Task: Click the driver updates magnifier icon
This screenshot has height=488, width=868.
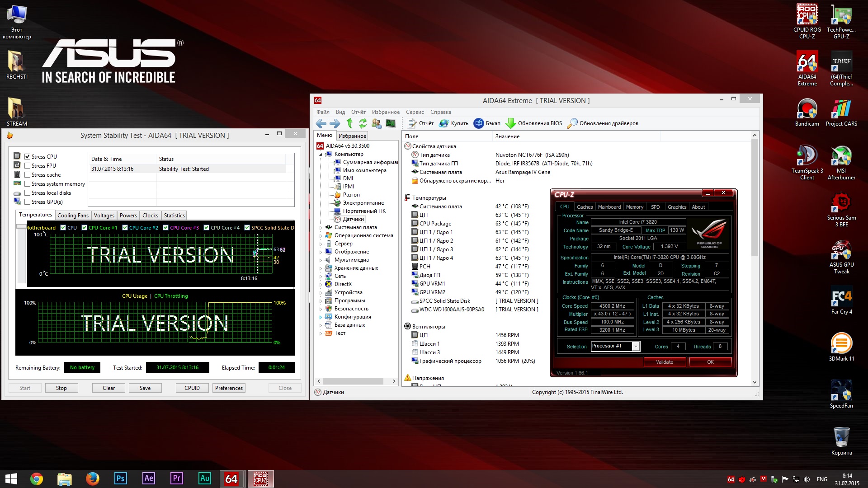Action: [572, 123]
